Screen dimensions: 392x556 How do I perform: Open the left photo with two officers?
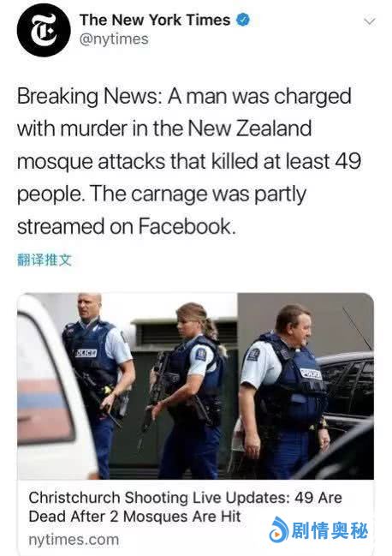click(x=128, y=386)
